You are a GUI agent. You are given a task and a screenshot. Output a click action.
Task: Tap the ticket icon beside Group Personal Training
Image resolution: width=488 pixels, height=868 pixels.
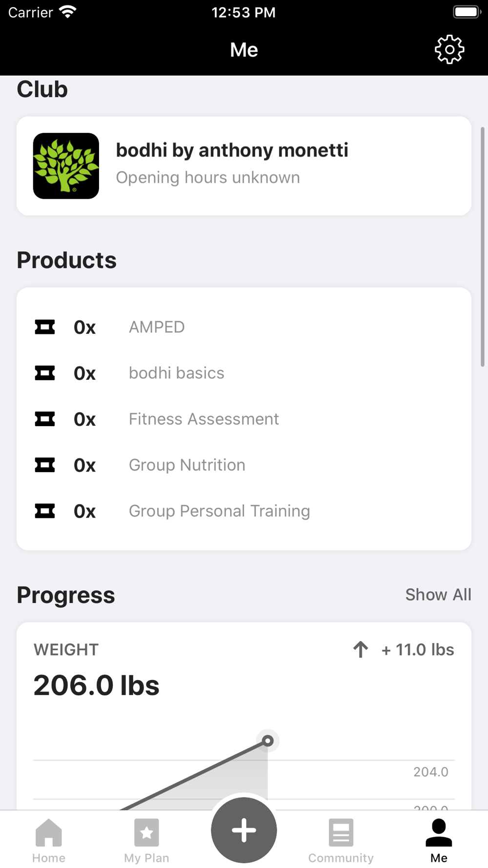45,511
